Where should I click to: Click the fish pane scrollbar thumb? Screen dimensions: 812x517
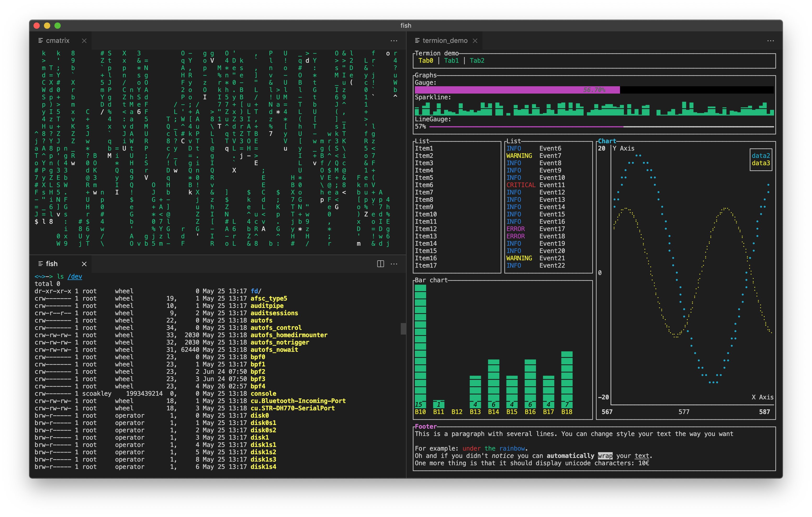click(x=403, y=329)
